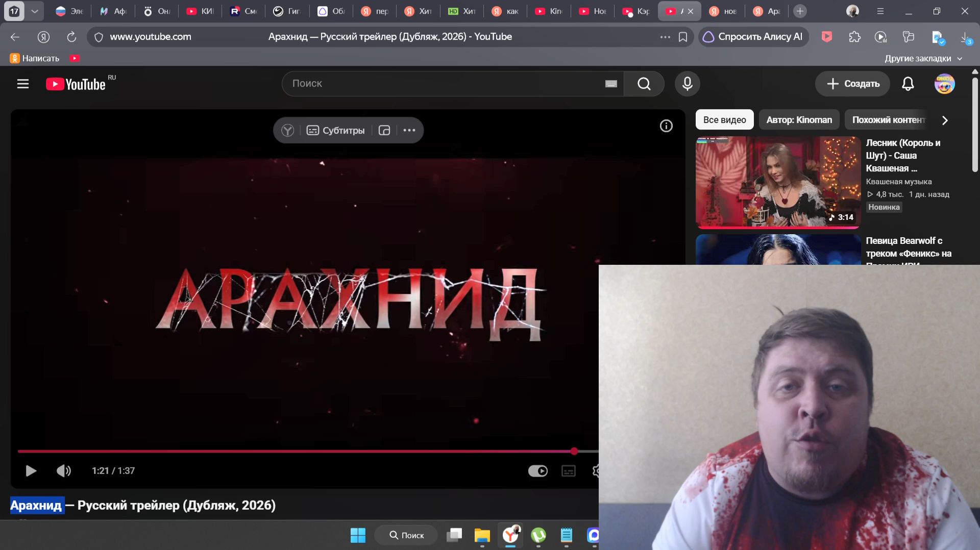
Task: Toggle autoplay switch in the player
Action: click(537, 471)
